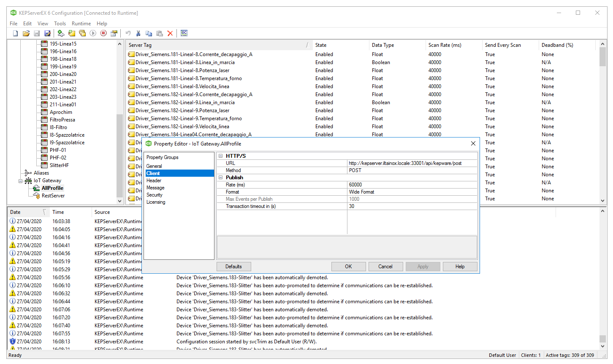Click tag icon for 182-Lineal-9.Velocita_linea
Viewport: 613px width, 364px height.
tap(131, 127)
